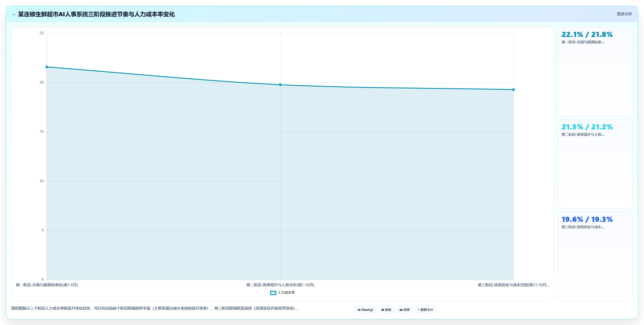Image resolution: width=644 pixels, height=325 pixels.
Task: Click the 第一阶段-合规与数据标准化 axis label
Action: point(47,285)
